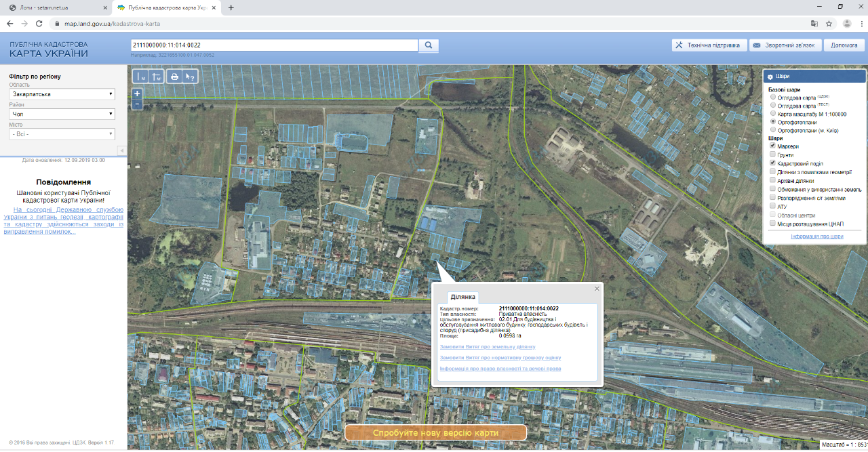The width and height of the screenshot is (868, 452).
Task: Zoom out of the map
Action: 137,104
